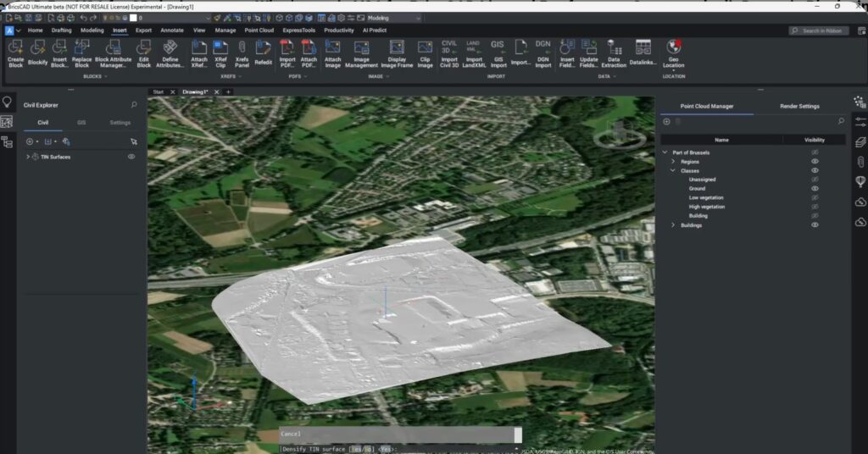Screen dimensions: 868x454
Task: Open the Insert Block tool
Action: pos(59,53)
